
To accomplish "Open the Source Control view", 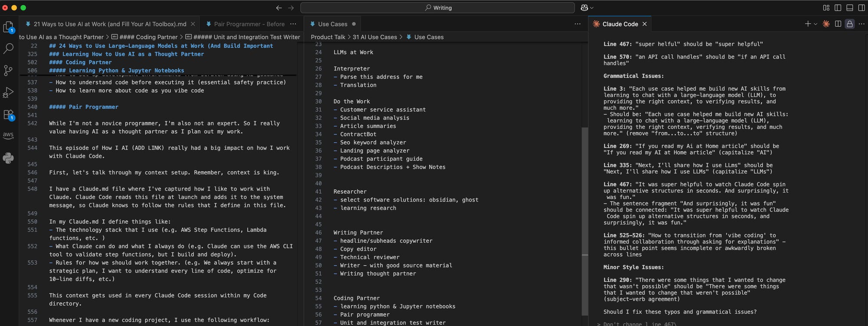I will point(8,70).
